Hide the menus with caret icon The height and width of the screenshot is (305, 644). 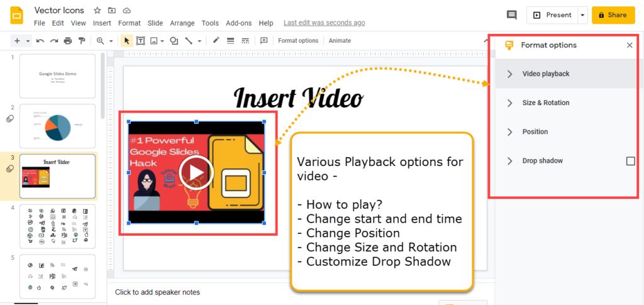tap(485, 40)
